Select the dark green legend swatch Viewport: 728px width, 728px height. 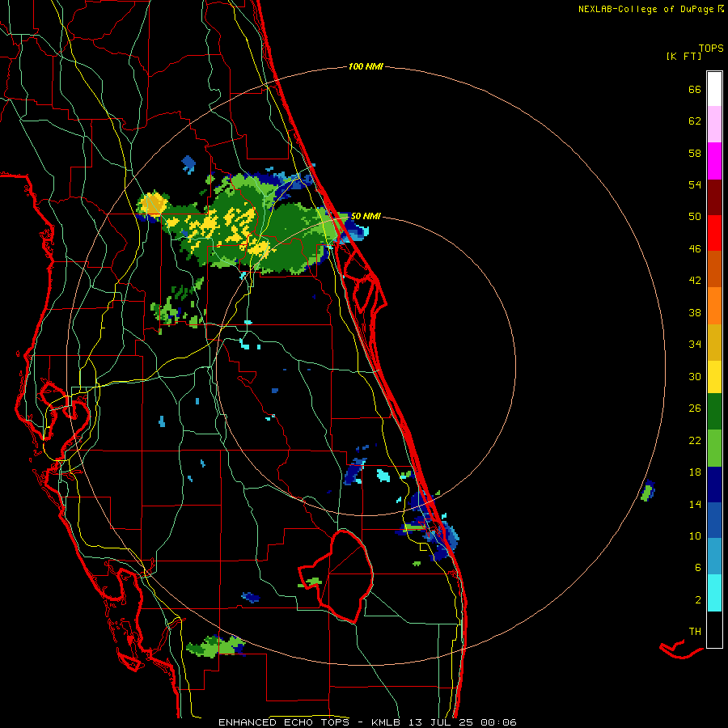(714, 412)
